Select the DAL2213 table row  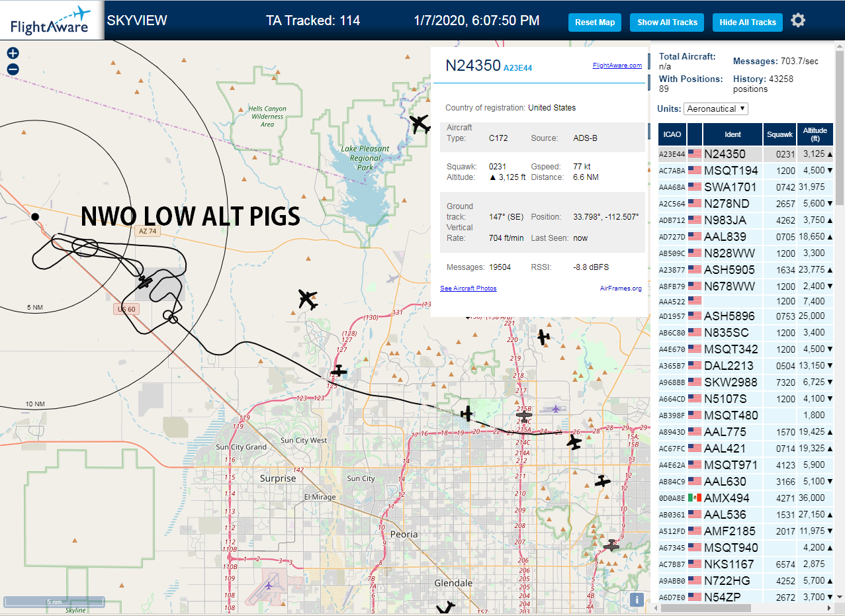[746, 365]
